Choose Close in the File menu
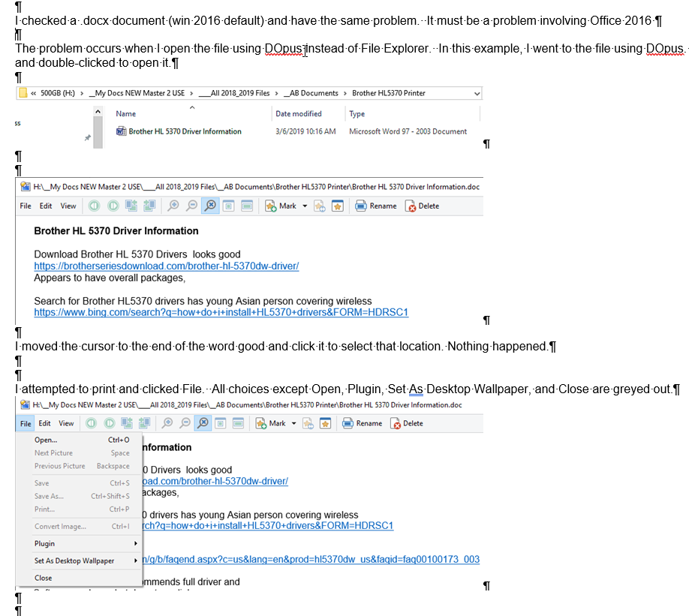The image size is (689, 616). (79, 578)
